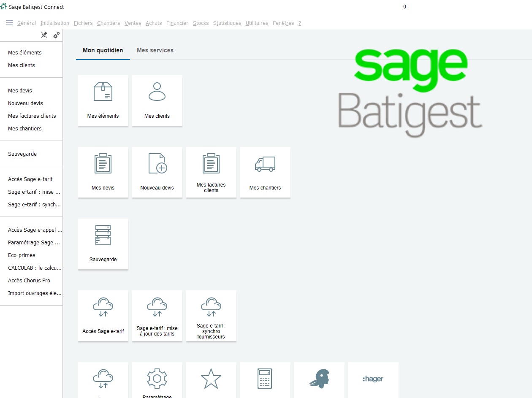Click the gear Paramétrage tile
The image size is (532, 398).
[157, 380]
